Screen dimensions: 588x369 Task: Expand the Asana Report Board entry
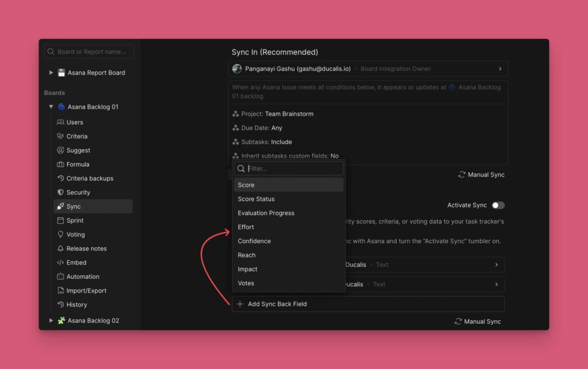(x=51, y=72)
